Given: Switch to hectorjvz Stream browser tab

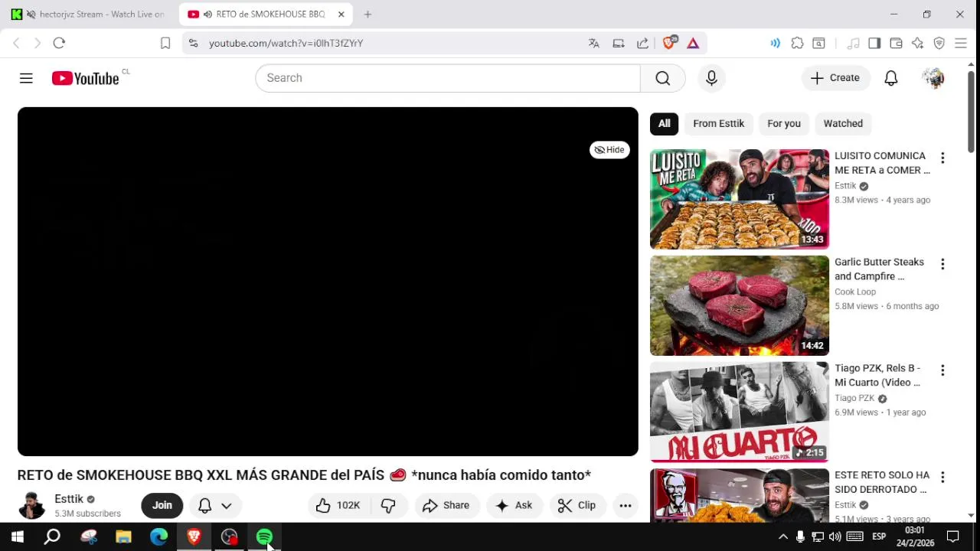Looking at the screenshot, I should click(89, 15).
